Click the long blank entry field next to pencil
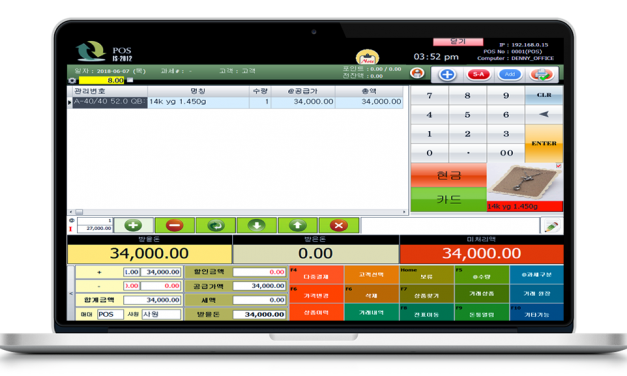This screenshot has height=376, width=627. [450, 226]
